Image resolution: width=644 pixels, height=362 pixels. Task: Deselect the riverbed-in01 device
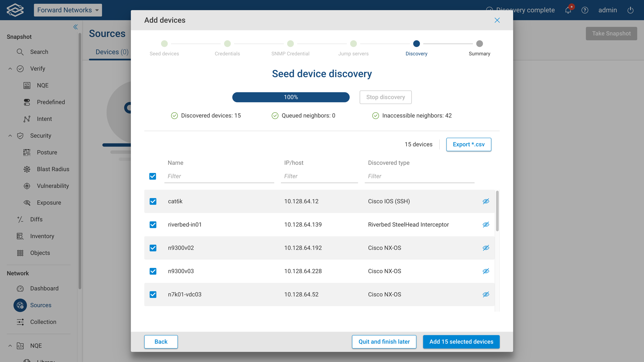pyautogui.click(x=153, y=225)
